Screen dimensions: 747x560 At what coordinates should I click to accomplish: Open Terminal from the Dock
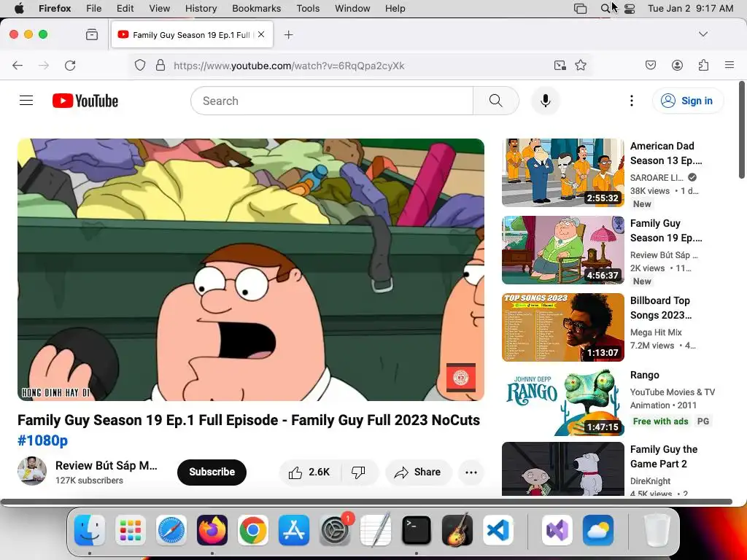(x=417, y=530)
